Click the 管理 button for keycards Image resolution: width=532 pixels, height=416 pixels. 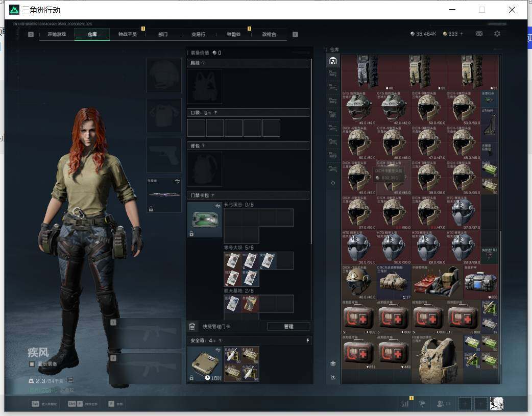(x=288, y=327)
